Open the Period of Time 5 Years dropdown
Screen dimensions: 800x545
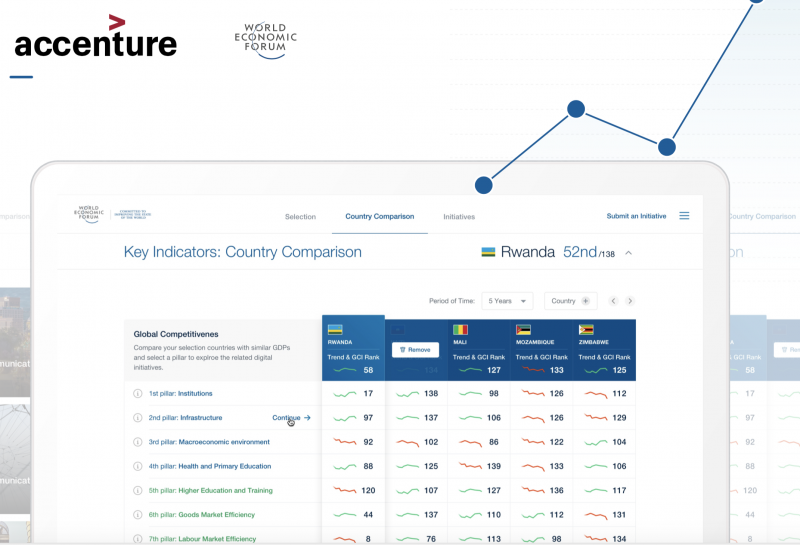(x=507, y=301)
